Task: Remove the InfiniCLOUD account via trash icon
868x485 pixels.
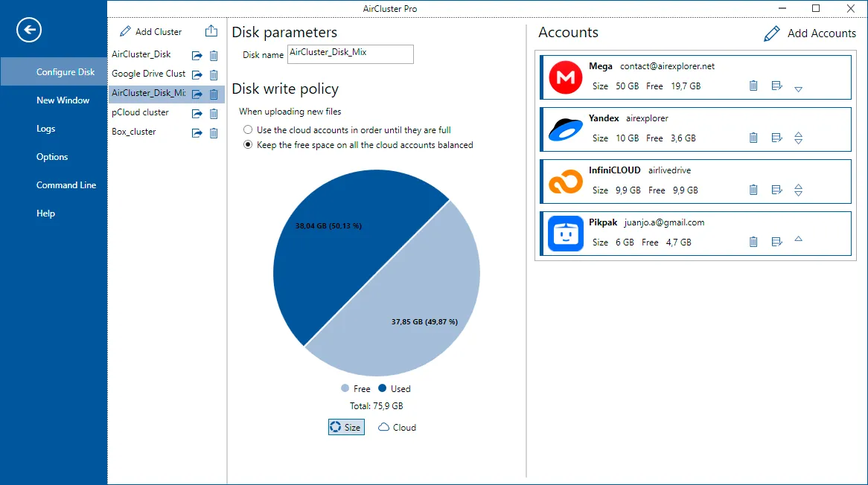Action: 753,190
